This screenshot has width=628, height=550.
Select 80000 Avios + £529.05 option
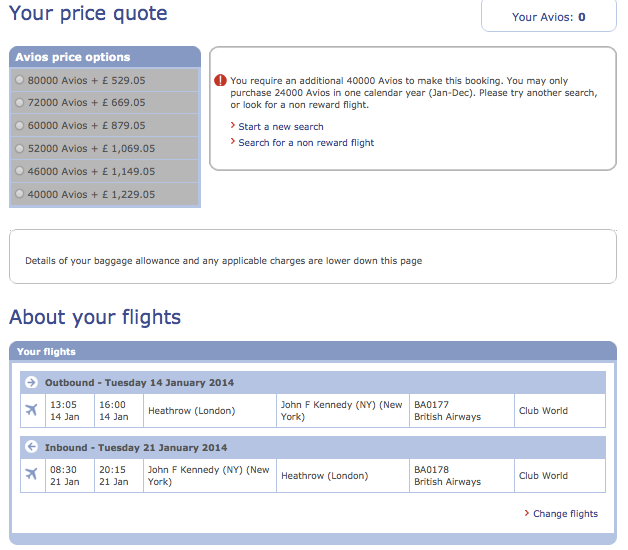tap(20, 80)
